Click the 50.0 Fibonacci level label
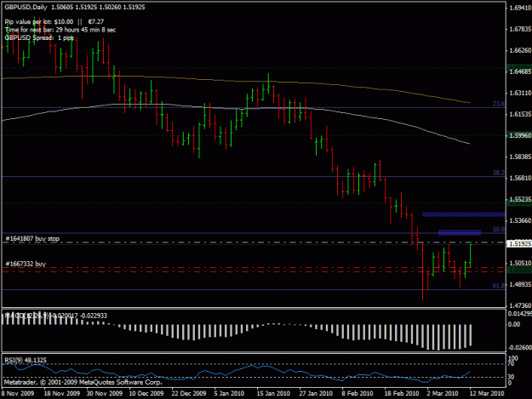Screen dimensions: 532x399 [499, 229]
